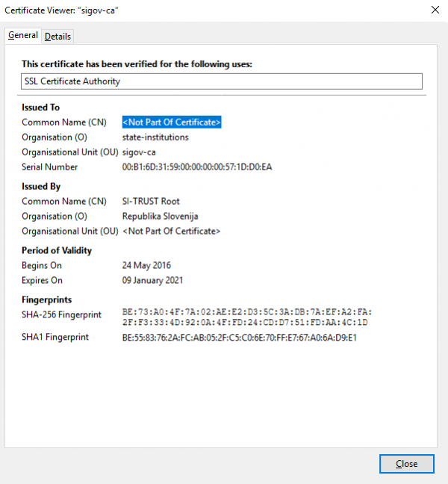The width and height of the screenshot is (448, 484).
Task: Click Issued By OU <Not Part Of Certificate> value
Action: 171,232
